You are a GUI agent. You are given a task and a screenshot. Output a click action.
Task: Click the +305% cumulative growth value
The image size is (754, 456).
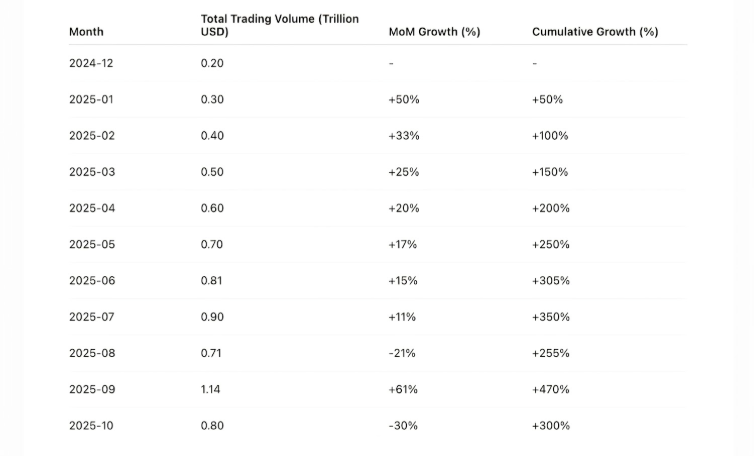(x=551, y=281)
